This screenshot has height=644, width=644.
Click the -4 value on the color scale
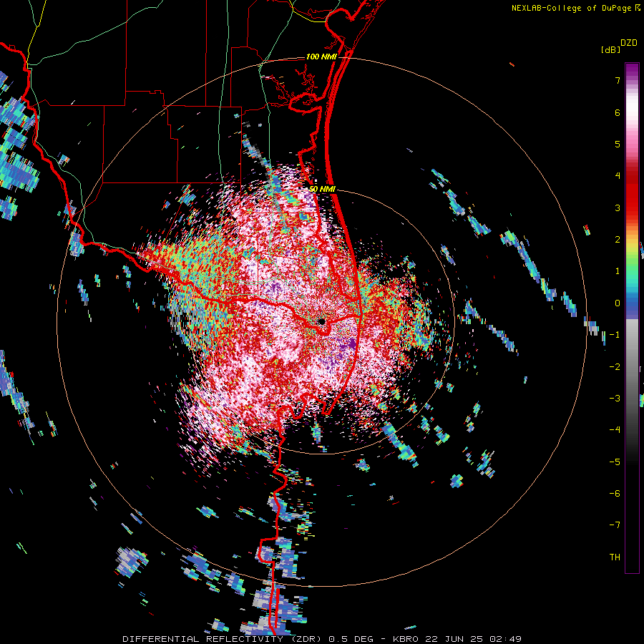(615, 430)
